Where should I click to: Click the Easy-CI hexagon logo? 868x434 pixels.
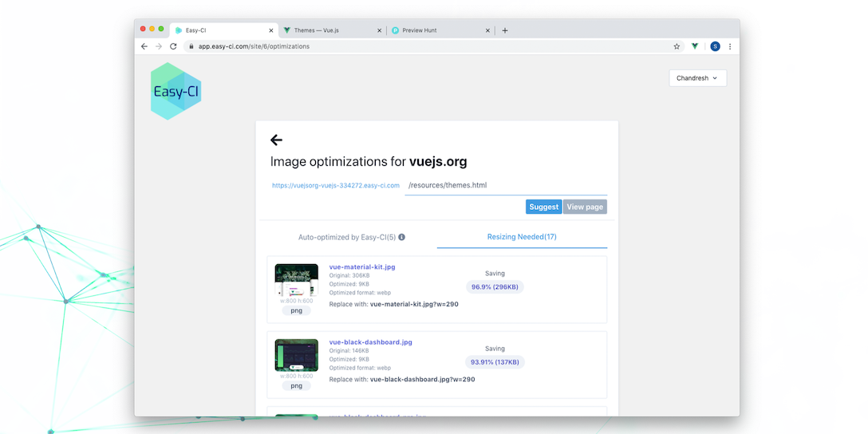[176, 91]
